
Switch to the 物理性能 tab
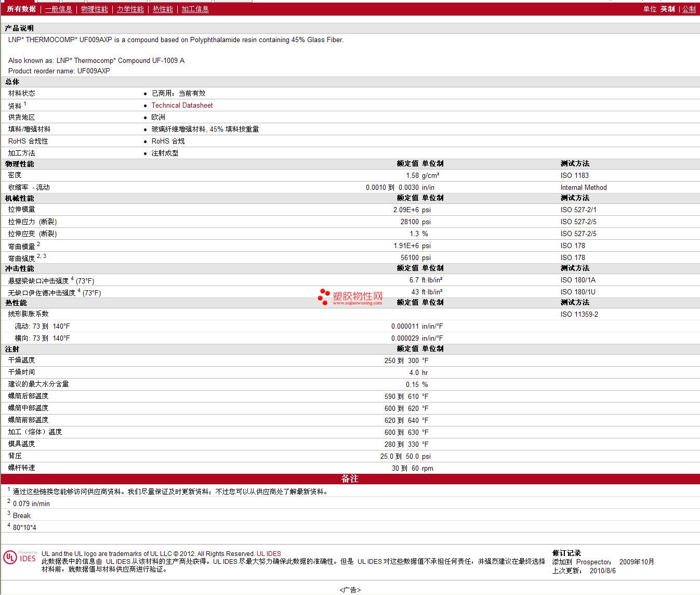(95, 9)
